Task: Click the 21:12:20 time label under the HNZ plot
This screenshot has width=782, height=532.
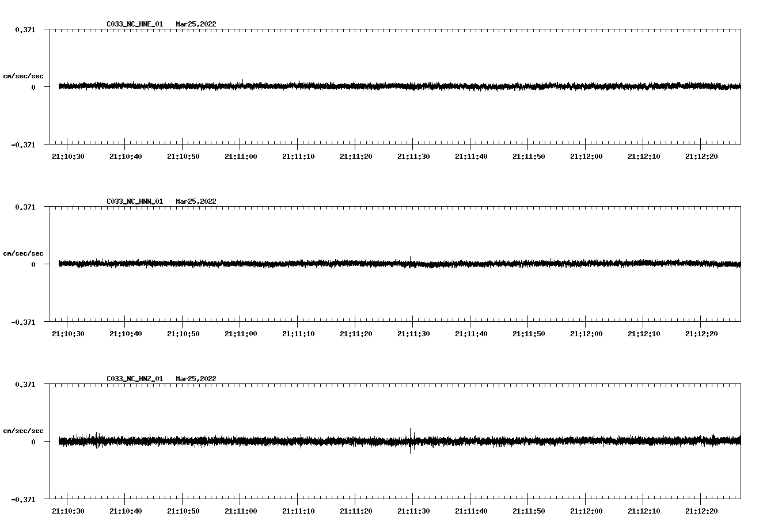Action: 701,511
